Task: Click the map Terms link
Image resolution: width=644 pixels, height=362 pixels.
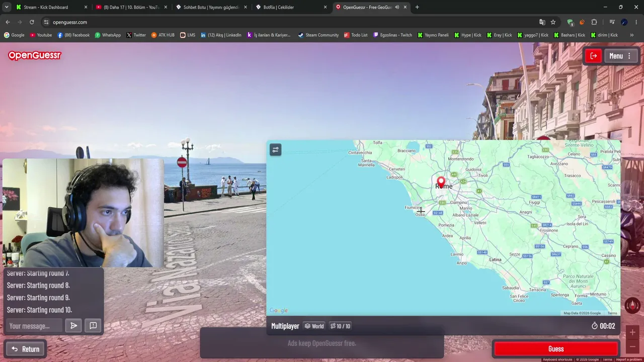Action: point(612,313)
